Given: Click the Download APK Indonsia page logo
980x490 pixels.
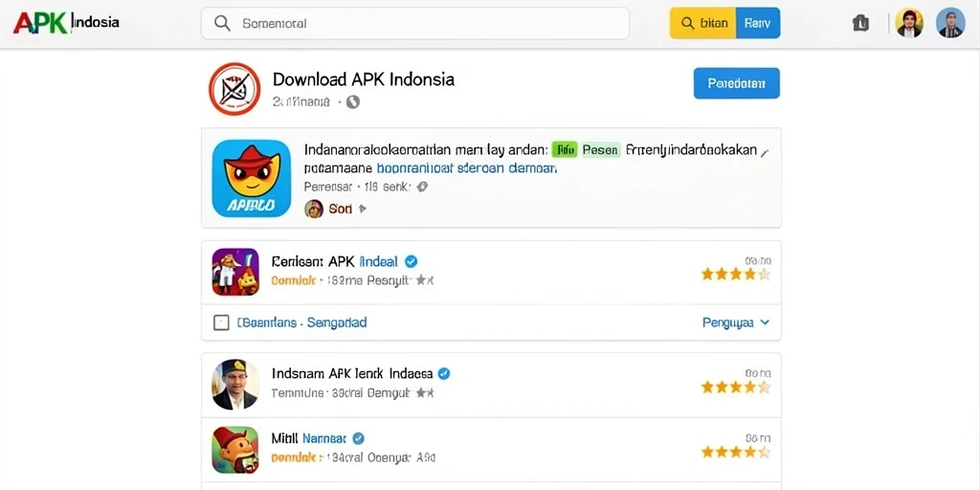Looking at the screenshot, I should pos(234,89).
